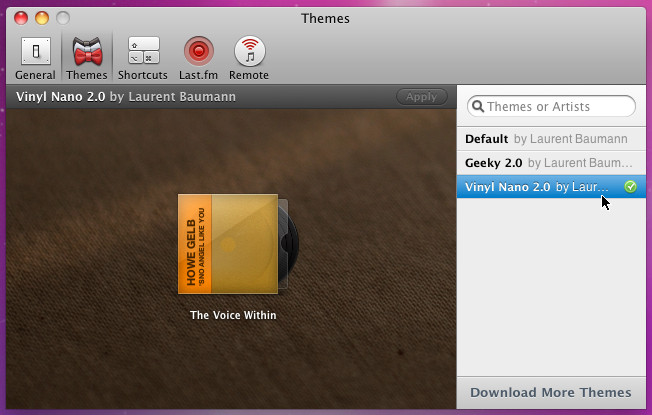Close the Themes window
The height and width of the screenshot is (415, 652).
click(21, 18)
